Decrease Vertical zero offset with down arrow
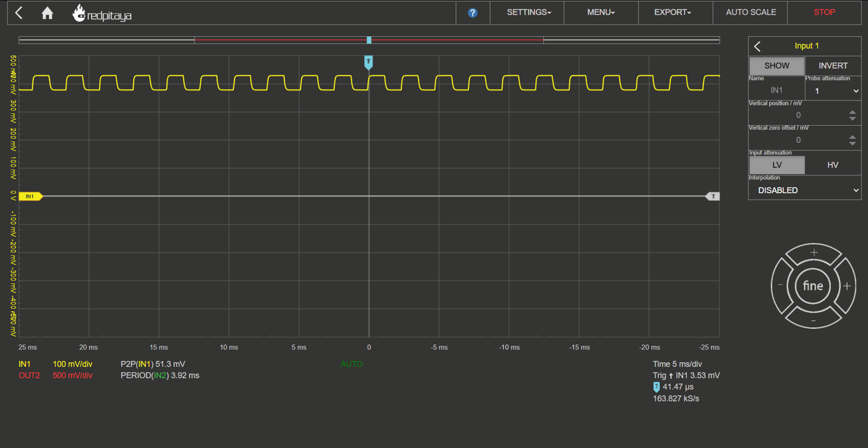The height and width of the screenshot is (448, 868). pyautogui.click(x=853, y=144)
